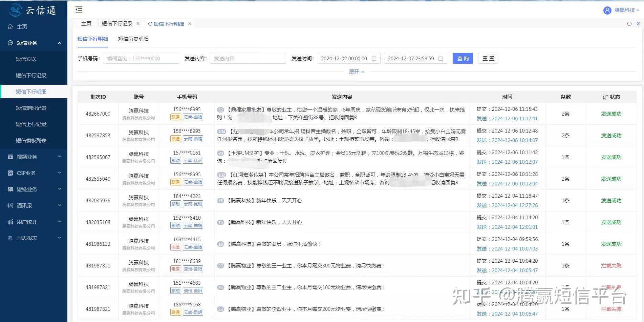The width and height of the screenshot is (644, 322).
Task: Click the home icon beside 主页 in sidebar
Action: tap(10, 27)
